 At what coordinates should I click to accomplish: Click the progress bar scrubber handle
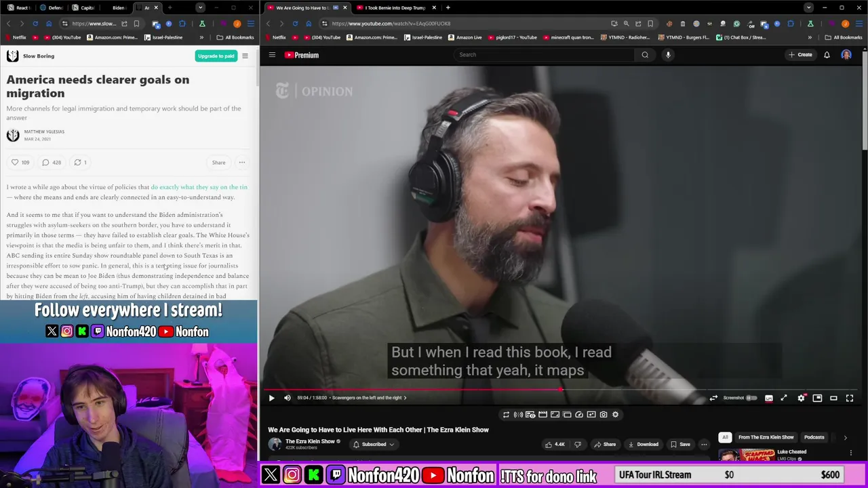pos(560,390)
